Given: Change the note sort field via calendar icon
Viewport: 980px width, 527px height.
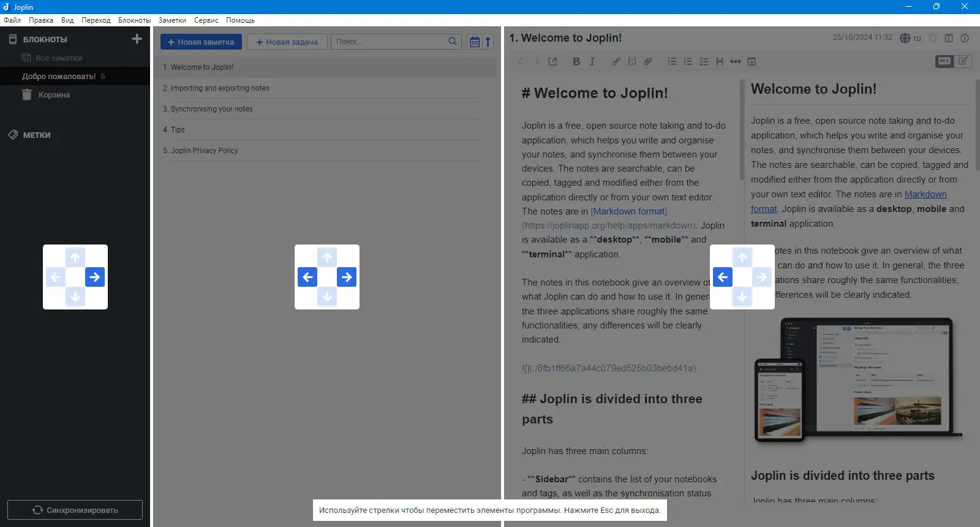Looking at the screenshot, I should 475,42.
